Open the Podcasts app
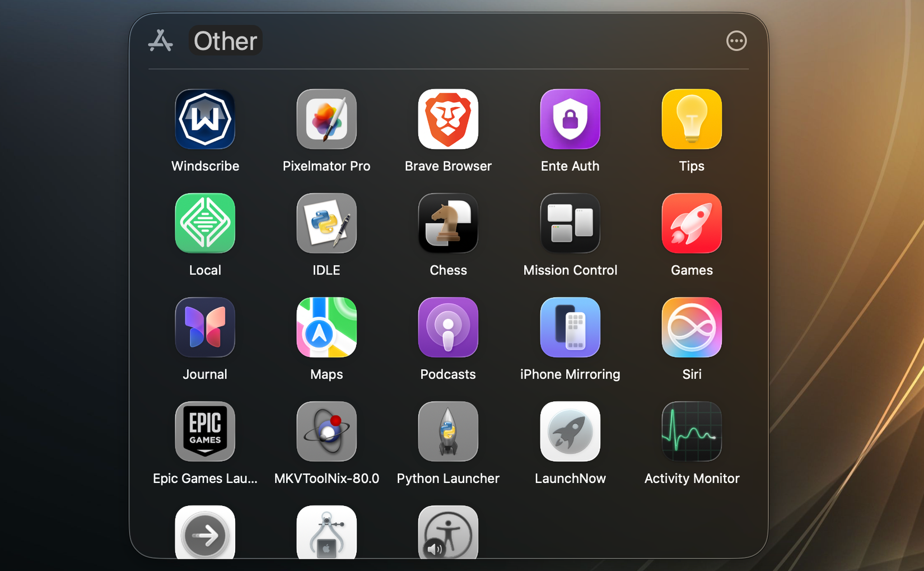Image resolution: width=924 pixels, height=571 pixels. (x=448, y=327)
